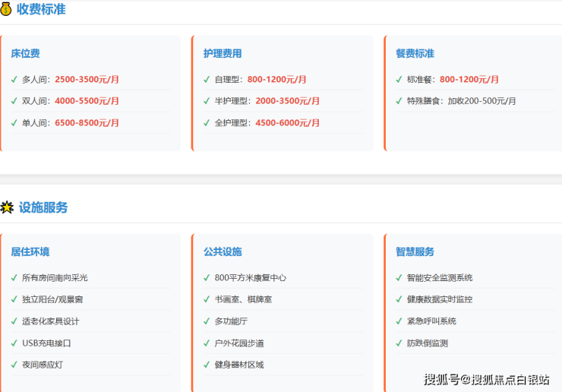Click the checkmark beside 防跌倒监测
Screen dimensions: 562x392
tap(399, 343)
